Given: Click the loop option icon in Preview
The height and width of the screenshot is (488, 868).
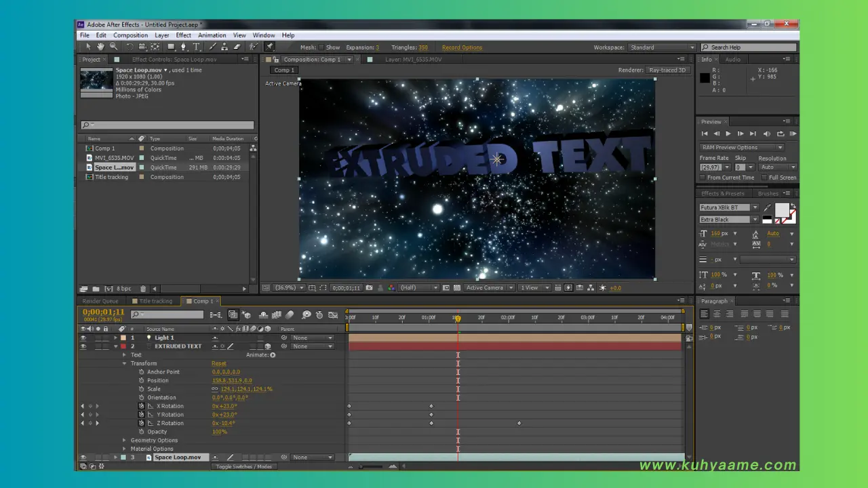Looking at the screenshot, I should click(x=781, y=134).
